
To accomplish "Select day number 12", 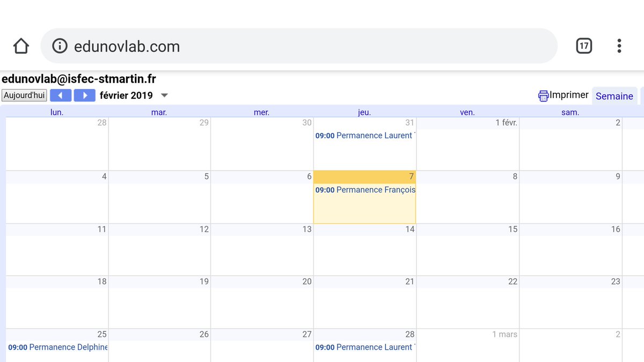I will click(204, 229).
